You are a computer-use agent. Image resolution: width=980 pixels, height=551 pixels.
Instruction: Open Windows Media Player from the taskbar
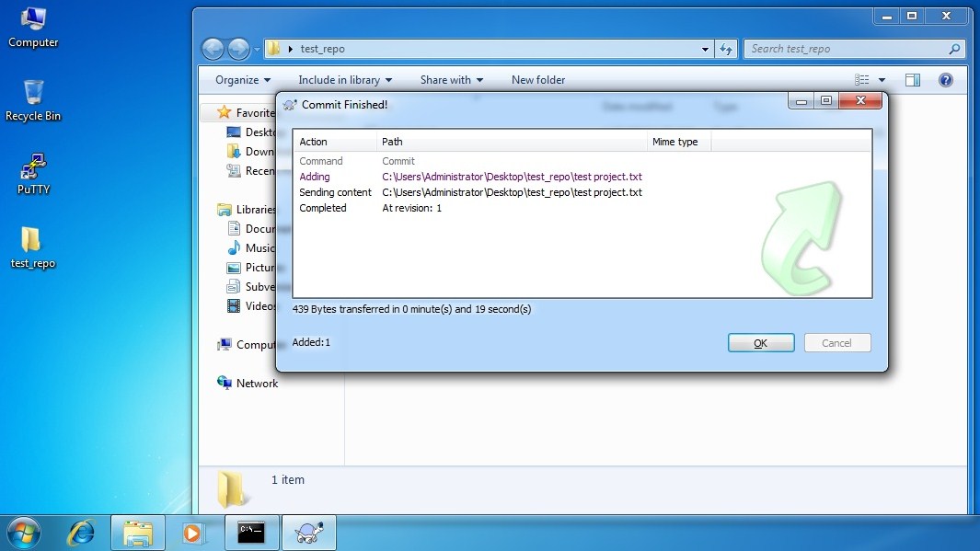(x=194, y=532)
